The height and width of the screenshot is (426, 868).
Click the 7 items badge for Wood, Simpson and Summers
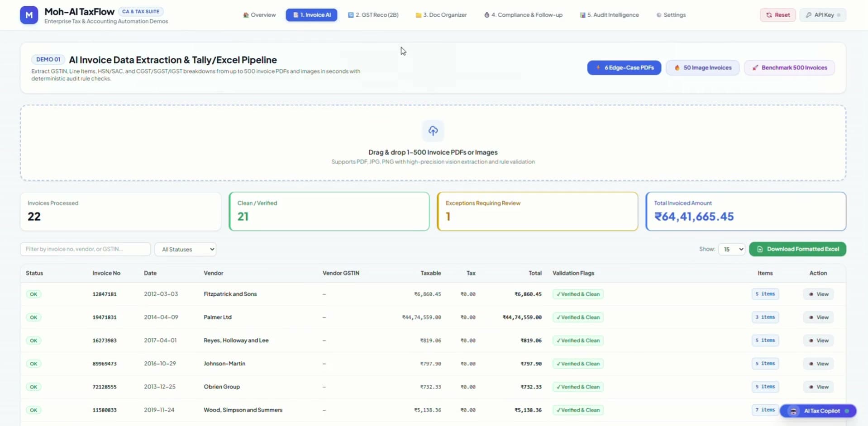765,410
